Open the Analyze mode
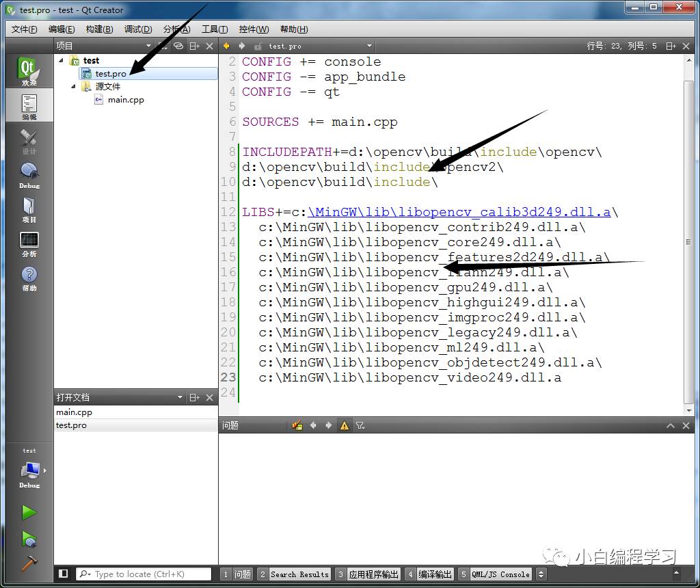 tap(29, 244)
